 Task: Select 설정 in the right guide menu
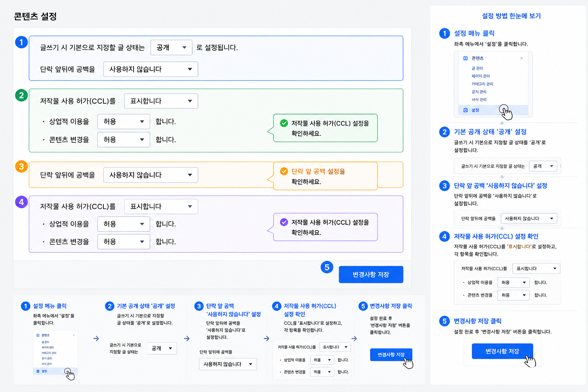click(493, 110)
